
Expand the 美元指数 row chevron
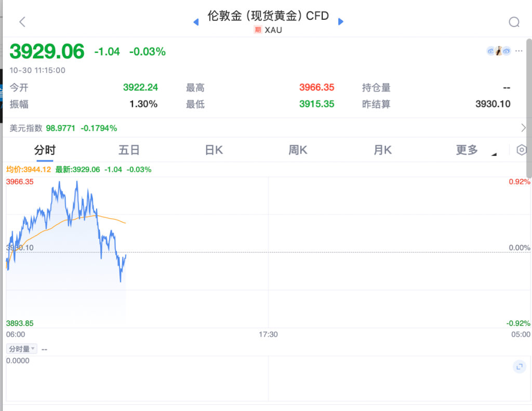pyautogui.click(x=523, y=128)
